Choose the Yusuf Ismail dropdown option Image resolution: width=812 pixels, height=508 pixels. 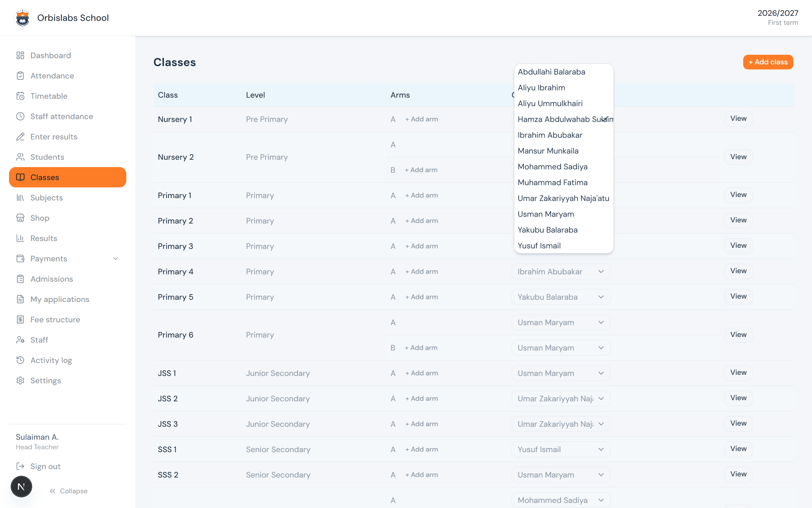[x=564, y=246]
